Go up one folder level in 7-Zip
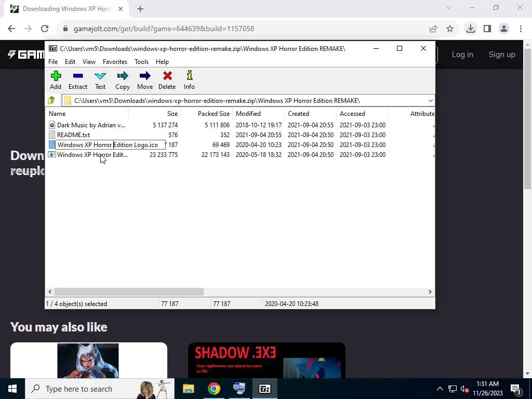Viewport: 532px width, 399px height. tap(51, 100)
